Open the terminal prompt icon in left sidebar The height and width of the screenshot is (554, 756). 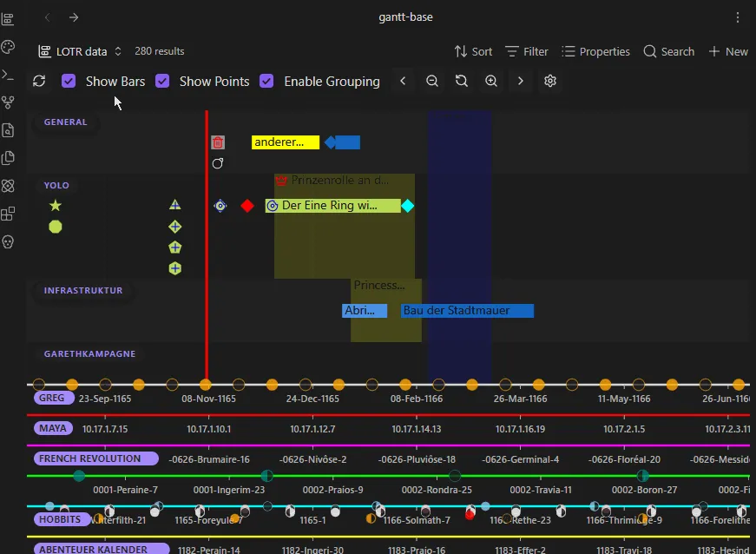click(x=8, y=75)
